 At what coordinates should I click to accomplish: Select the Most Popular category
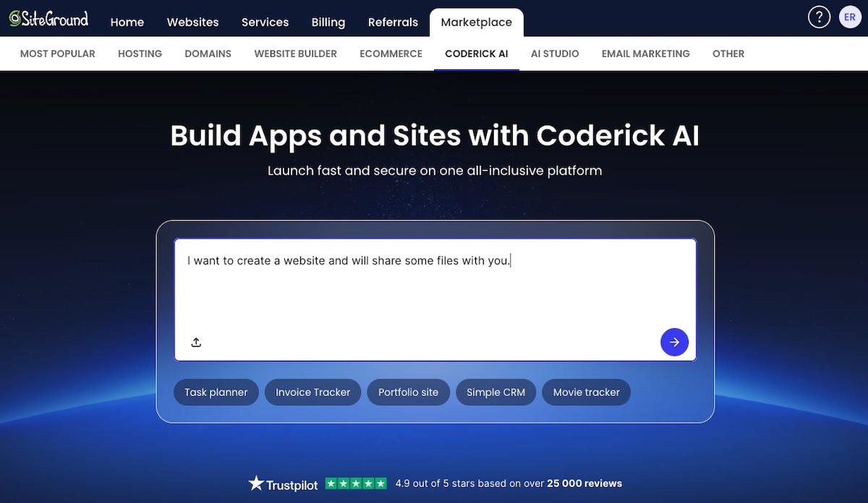(58, 53)
